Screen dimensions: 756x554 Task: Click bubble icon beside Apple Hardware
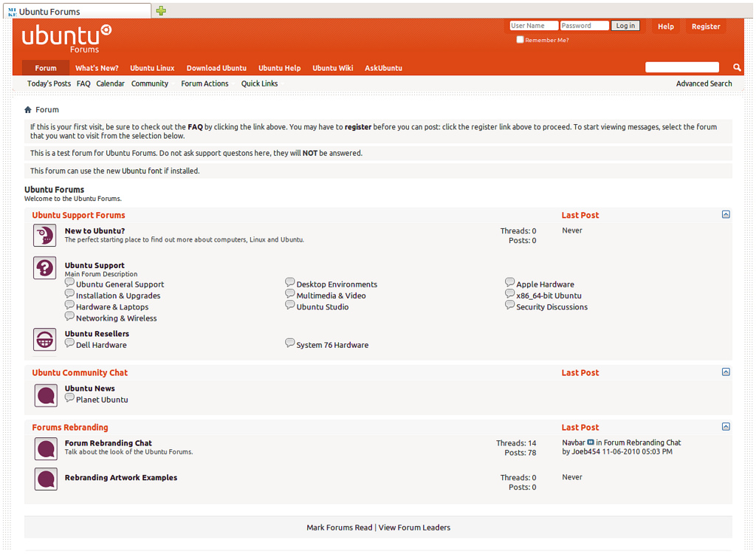pos(509,282)
